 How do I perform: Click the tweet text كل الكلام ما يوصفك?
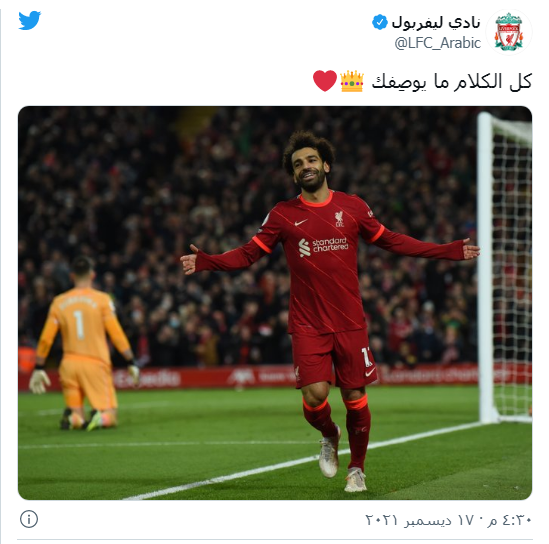[452, 82]
